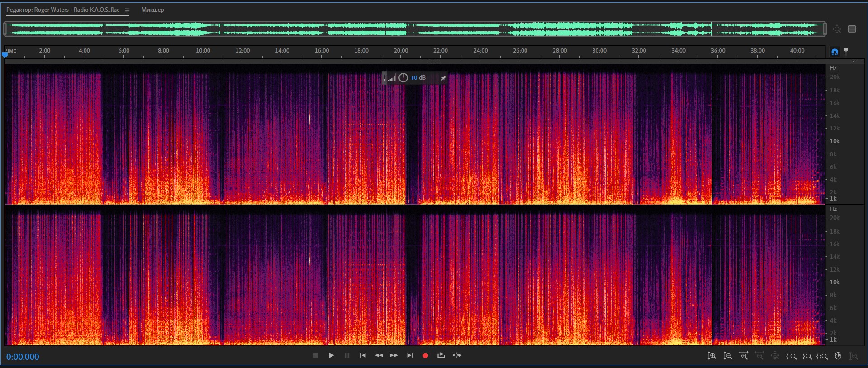Viewport: 868px width, 368px height.
Task: Zoom to the selection's in point
Action: pos(791,356)
